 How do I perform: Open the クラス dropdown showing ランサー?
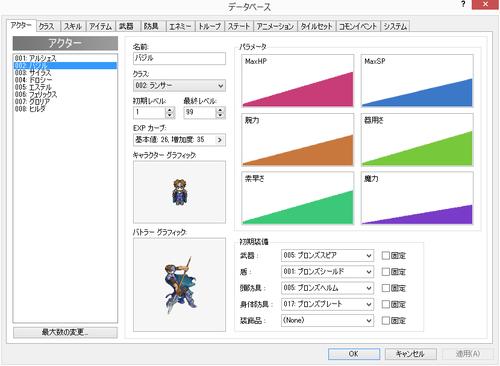pos(179,86)
